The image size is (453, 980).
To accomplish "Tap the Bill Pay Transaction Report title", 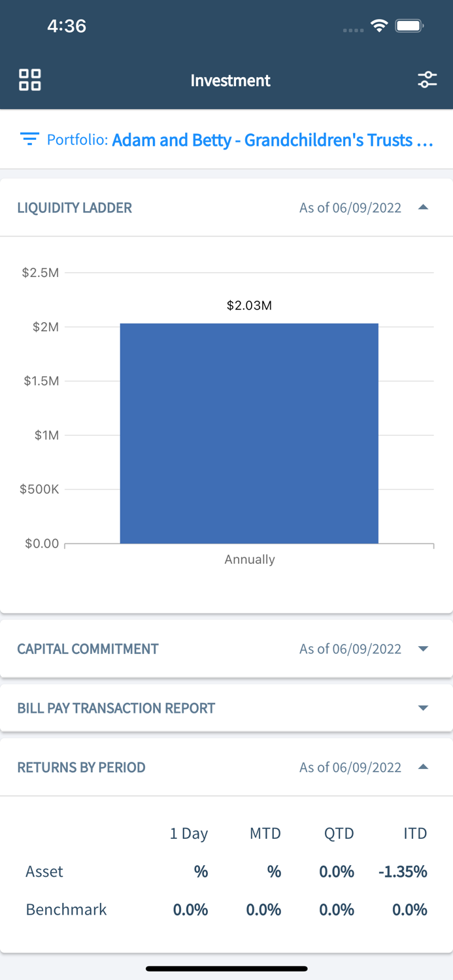I will click(x=116, y=708).
